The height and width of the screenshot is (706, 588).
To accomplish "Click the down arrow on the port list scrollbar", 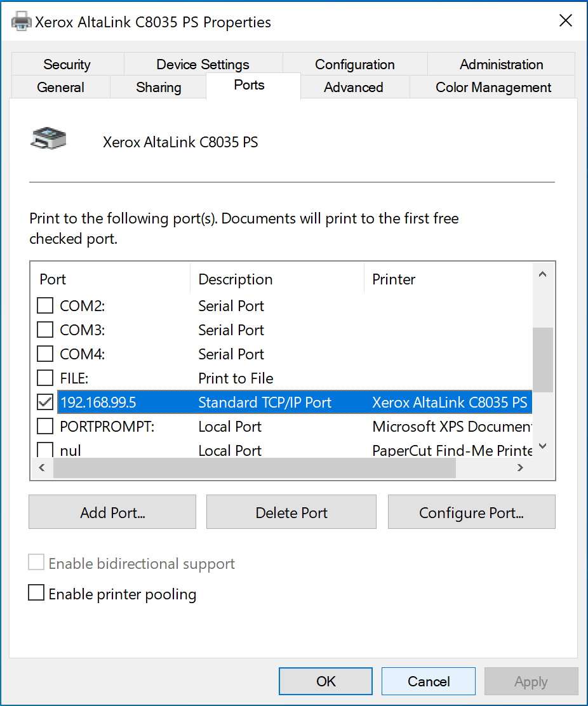I will (542, 446).
